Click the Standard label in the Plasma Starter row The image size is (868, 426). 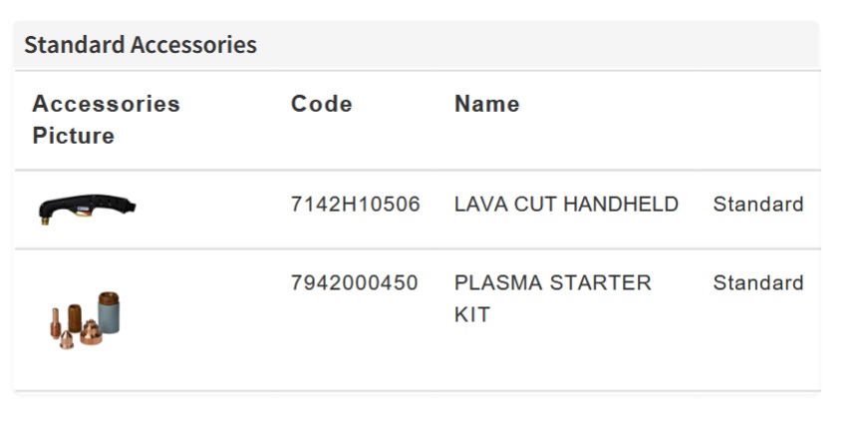pos(757,283)
